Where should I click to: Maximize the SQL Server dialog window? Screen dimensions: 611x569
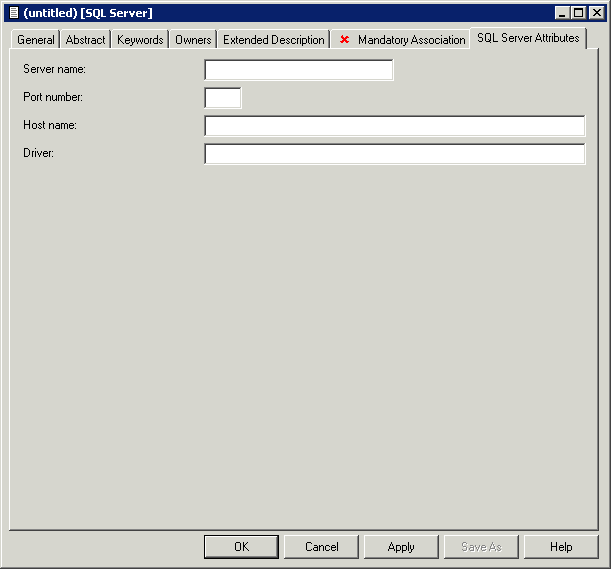(578, 12)
